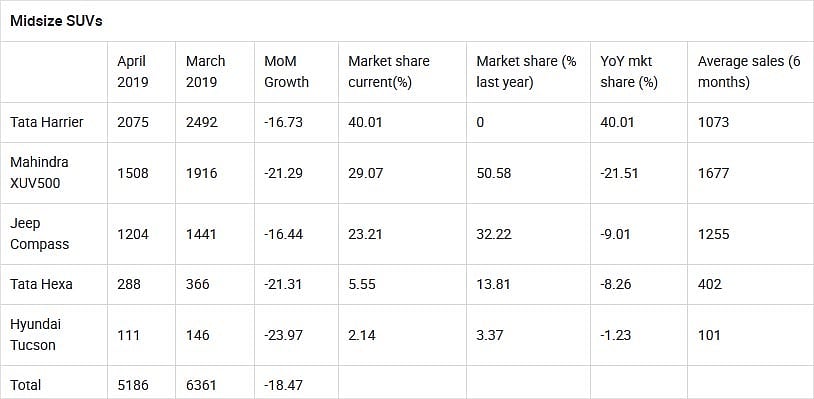The height and width of the screenshot is (399, 814).
Task: Click the MoM Growth column header
Action: point(286,72)
